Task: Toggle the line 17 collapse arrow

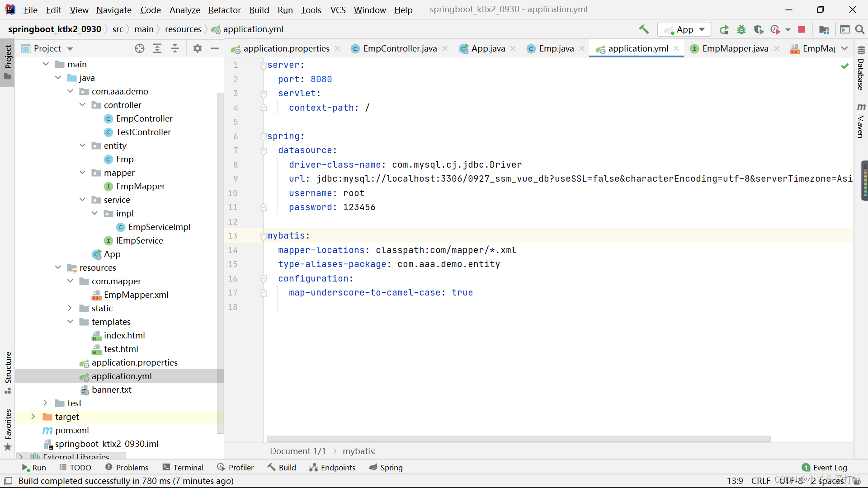Action: (x=264, y=292)
